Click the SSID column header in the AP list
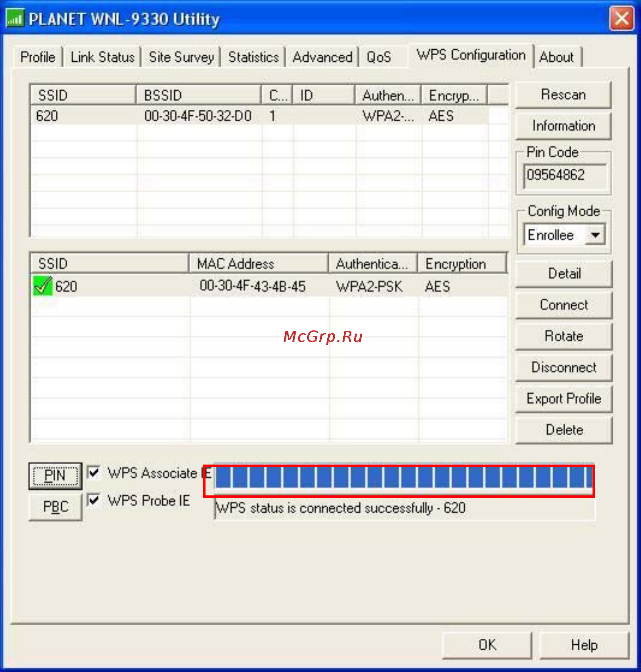Image resolution: width=641 pixels, height=672 pixels. [x=83, y=95]
